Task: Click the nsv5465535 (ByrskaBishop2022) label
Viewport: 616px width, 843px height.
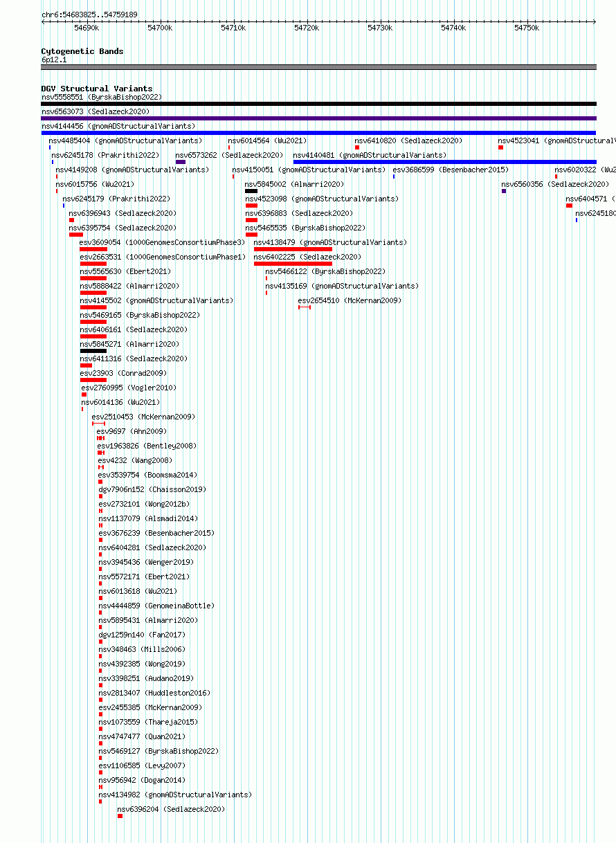Action: (x=305, y=228)
